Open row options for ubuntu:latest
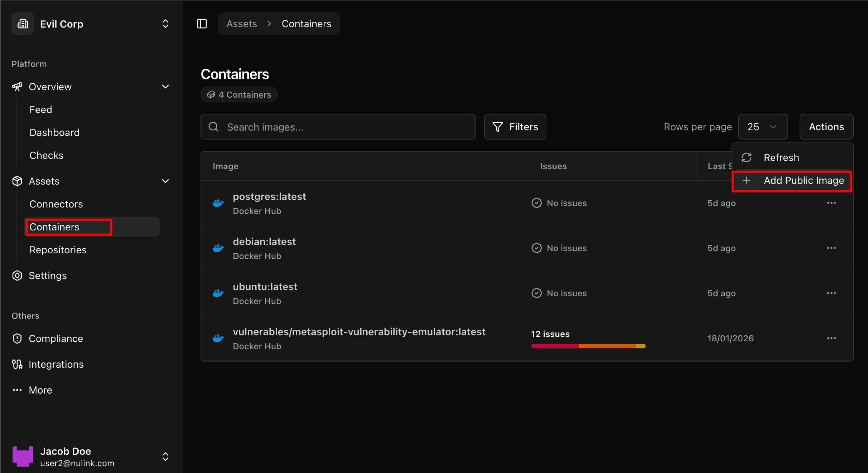Screen dimensions: 868x473 tap(831, 293)
